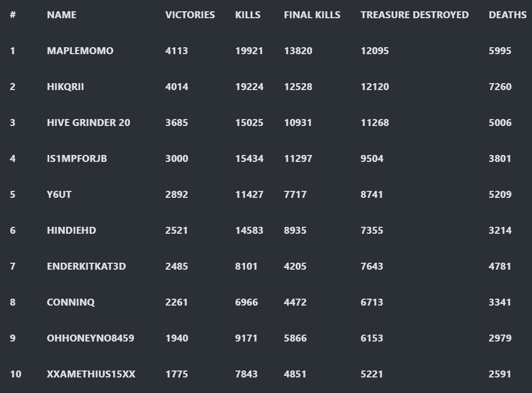The height and width of the screenshot is (393, 532).
Task: Select the Y6UT player name
Action: pyautogui.click(x=59, y=195)
